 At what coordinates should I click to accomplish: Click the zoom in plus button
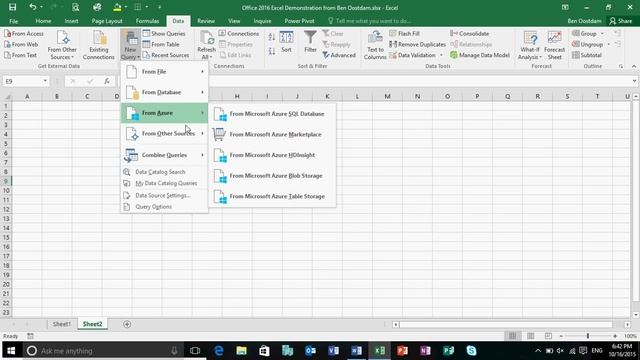point(615,336)
